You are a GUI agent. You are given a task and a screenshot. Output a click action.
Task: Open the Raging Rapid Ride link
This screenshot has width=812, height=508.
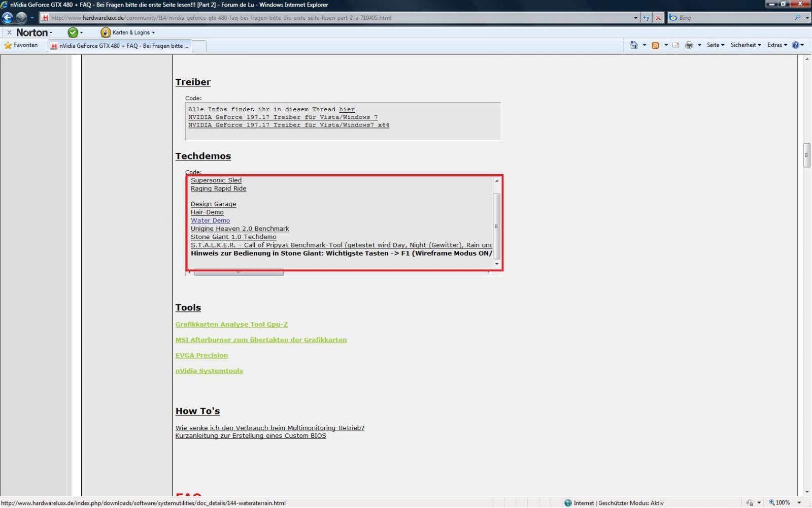218,188
